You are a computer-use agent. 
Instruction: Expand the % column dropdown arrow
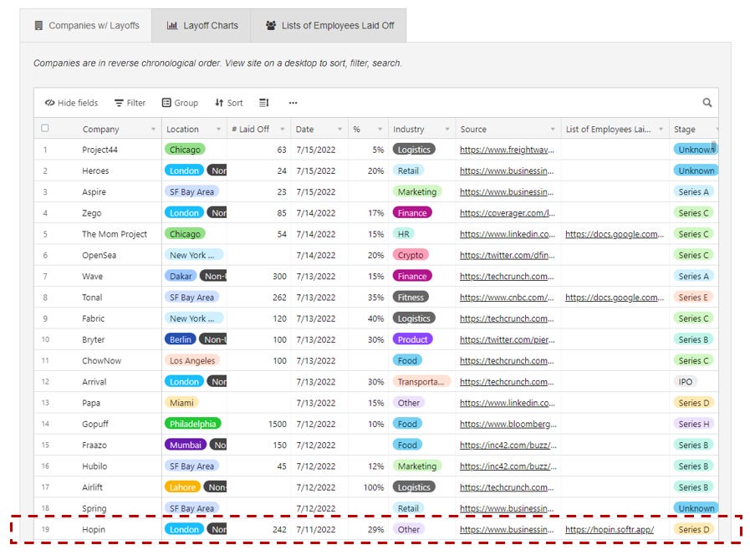pos(380,129)
